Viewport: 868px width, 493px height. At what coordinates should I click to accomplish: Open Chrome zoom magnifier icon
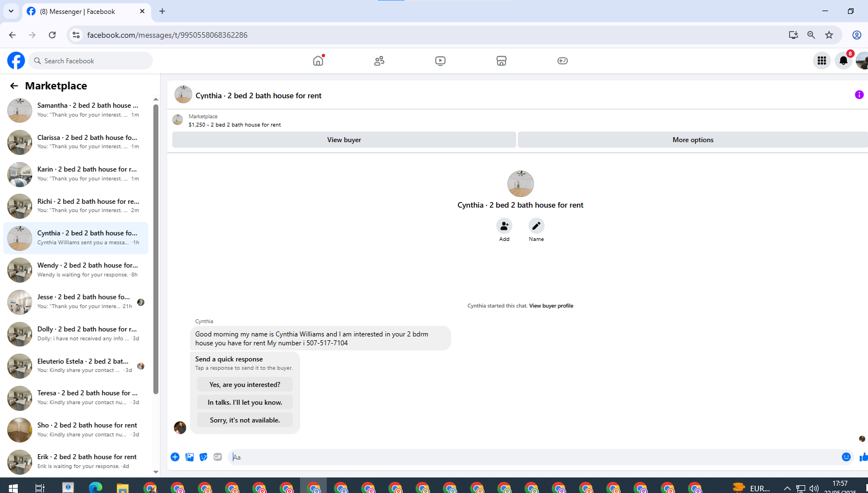click(811, 35)
